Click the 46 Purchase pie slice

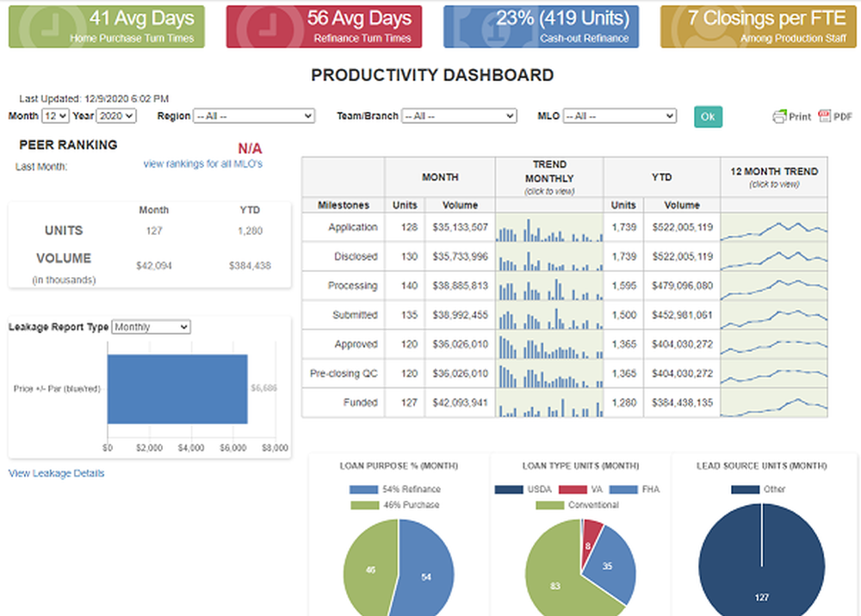click(370, 570)
